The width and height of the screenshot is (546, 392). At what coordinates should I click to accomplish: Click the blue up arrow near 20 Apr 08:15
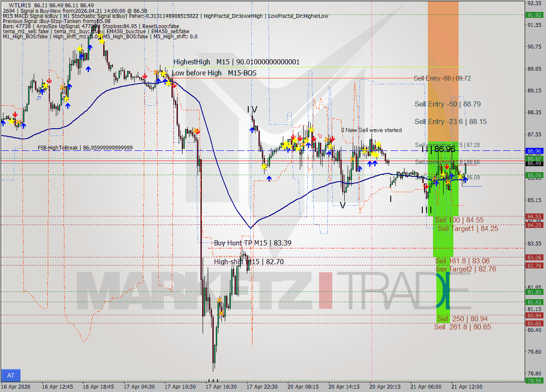coord(308,144)
